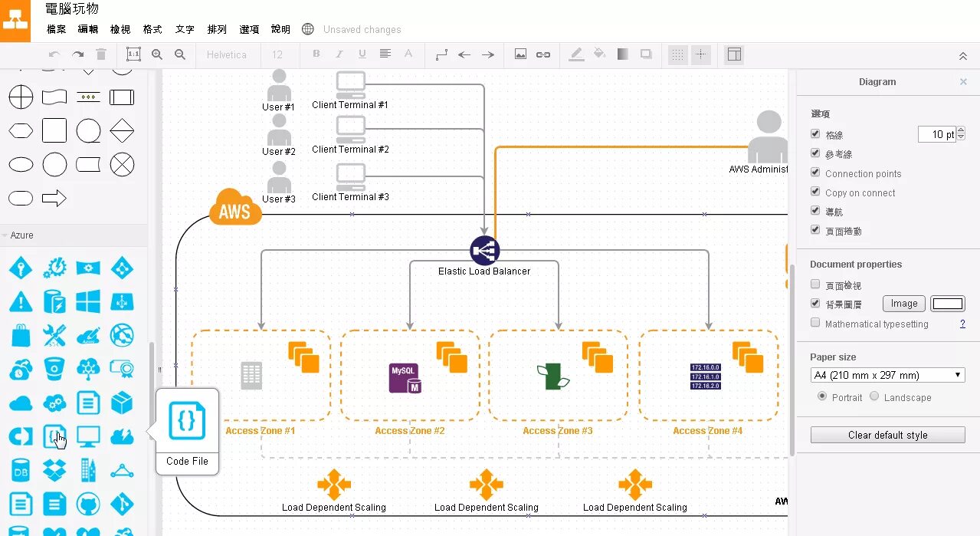Open the language globe icon
The height and width of the screenshot is (536, 980).
tap(308, 29)
